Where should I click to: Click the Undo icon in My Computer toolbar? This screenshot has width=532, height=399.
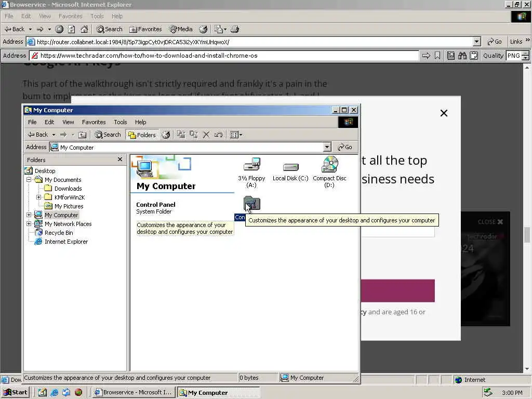pos(218,135)
